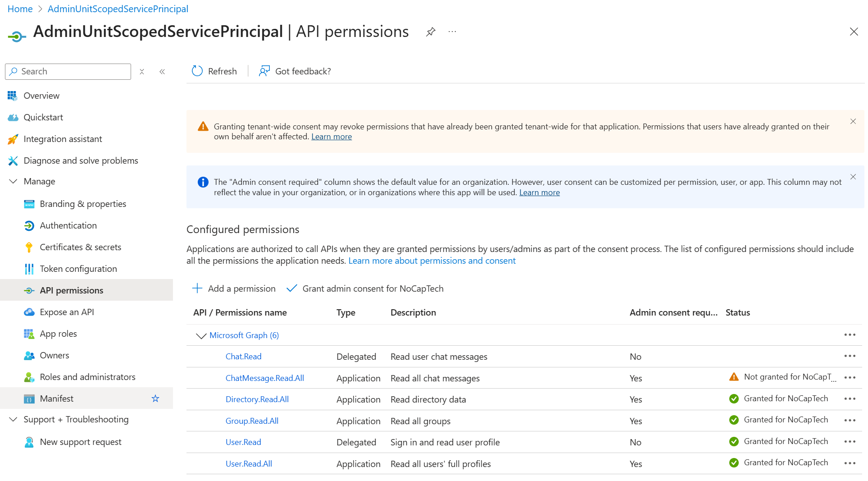Click the Authentication arrow icon

[29, 225]
